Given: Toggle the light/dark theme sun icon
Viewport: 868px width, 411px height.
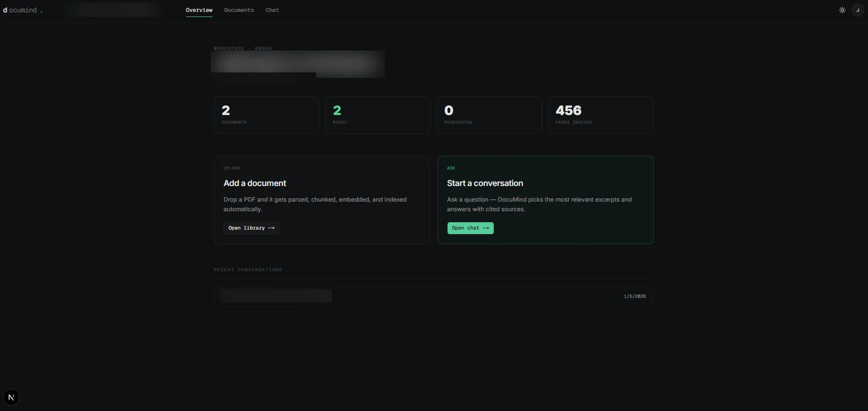Looking at the screenshot, I should click(x=842, y=10).
